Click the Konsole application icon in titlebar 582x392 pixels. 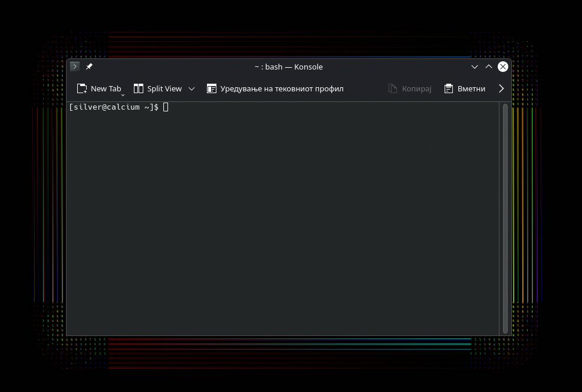pyautogui.click(x=74, y=67)
